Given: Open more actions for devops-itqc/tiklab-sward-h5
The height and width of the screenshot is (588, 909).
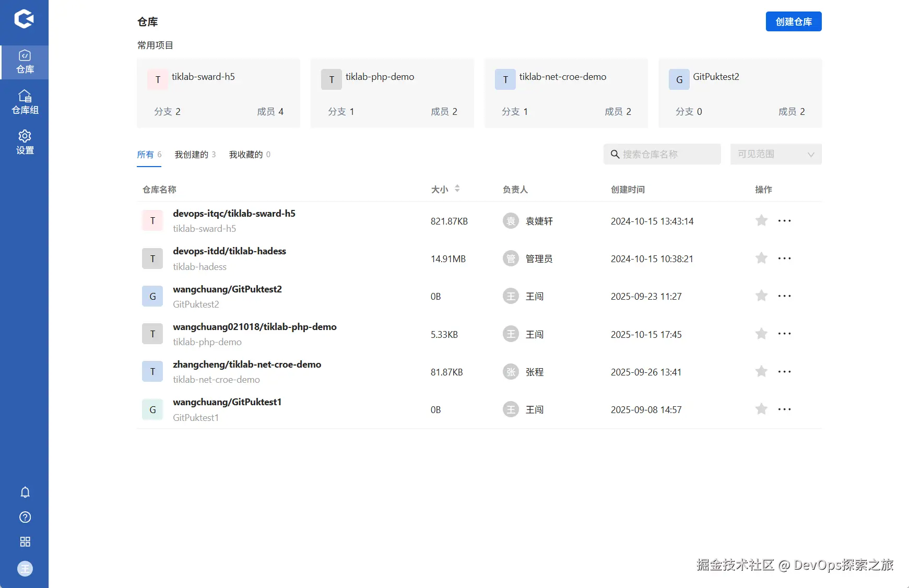Looking at the screenshot, I should tap(784, 220).
